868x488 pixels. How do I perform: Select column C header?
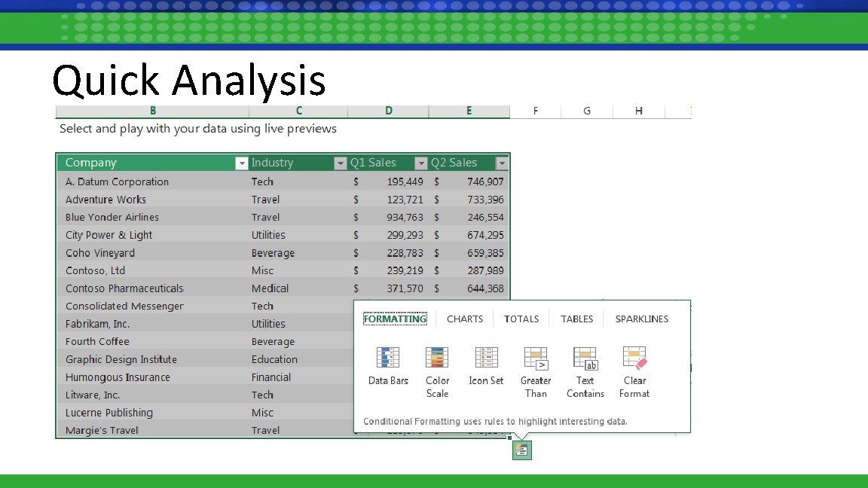[298, 111]
